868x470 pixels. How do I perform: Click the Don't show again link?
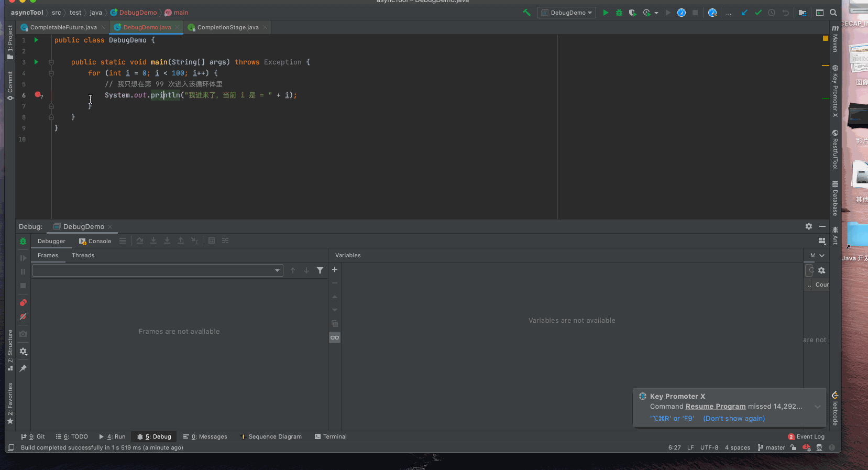point(734,418)
